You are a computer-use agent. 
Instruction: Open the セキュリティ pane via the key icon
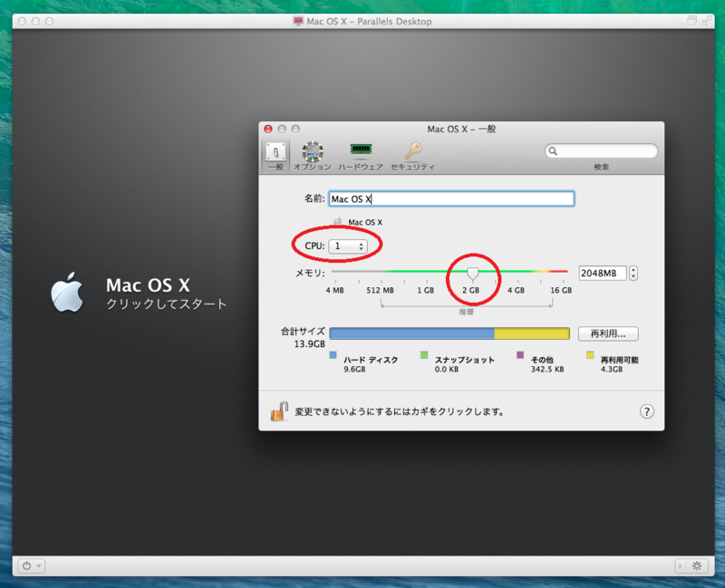pos(415,150)
